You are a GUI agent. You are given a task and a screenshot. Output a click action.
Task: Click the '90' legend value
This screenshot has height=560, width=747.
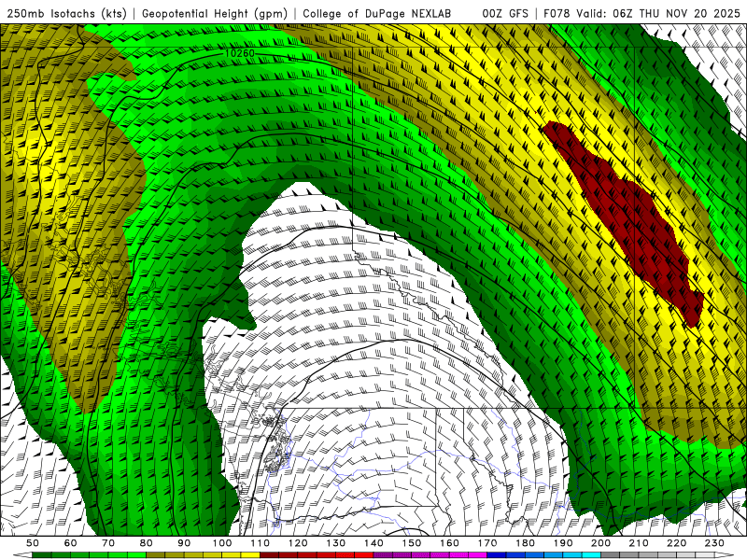tap(184, 543)
